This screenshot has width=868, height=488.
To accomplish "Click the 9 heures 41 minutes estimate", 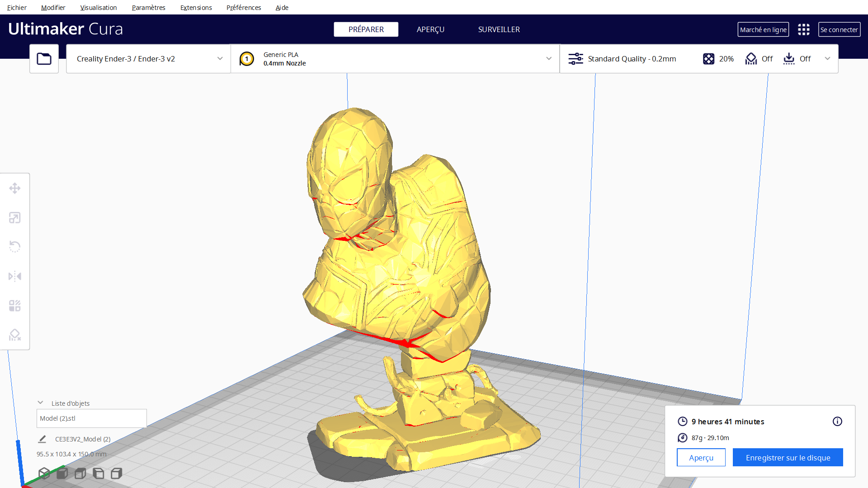I will [x=728, y=422].
